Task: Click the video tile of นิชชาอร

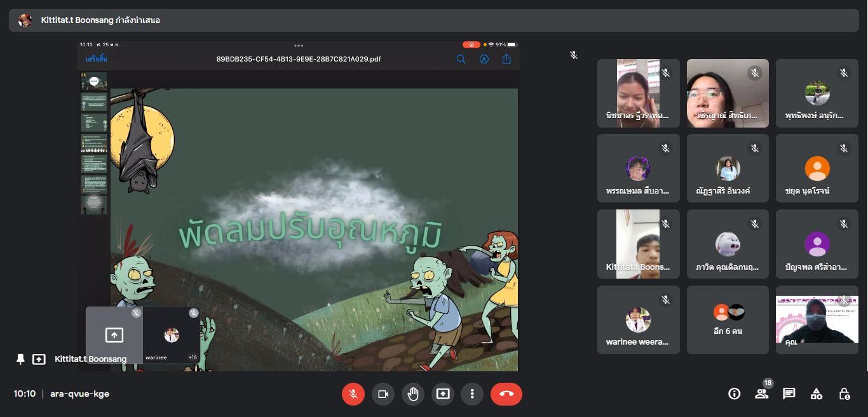Action: click(638, 93)
